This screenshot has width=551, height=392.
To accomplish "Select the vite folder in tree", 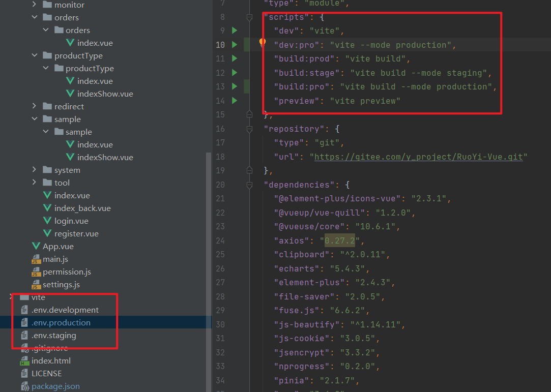I will click(38, 297).
